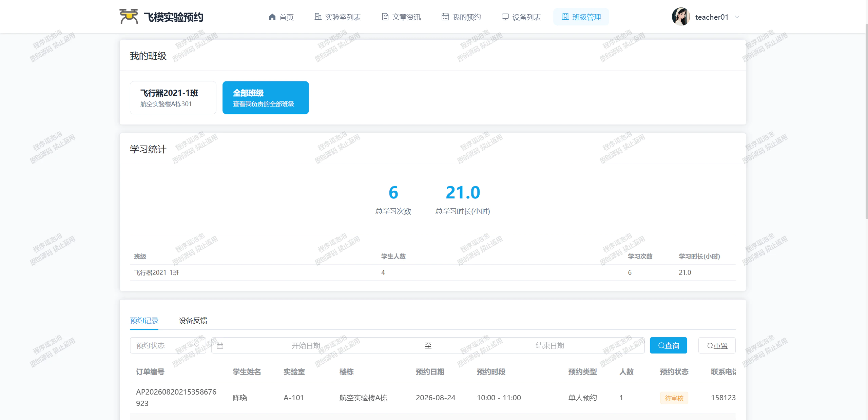Click the 飞模实验预约 site title

click(x=173, y=17)
